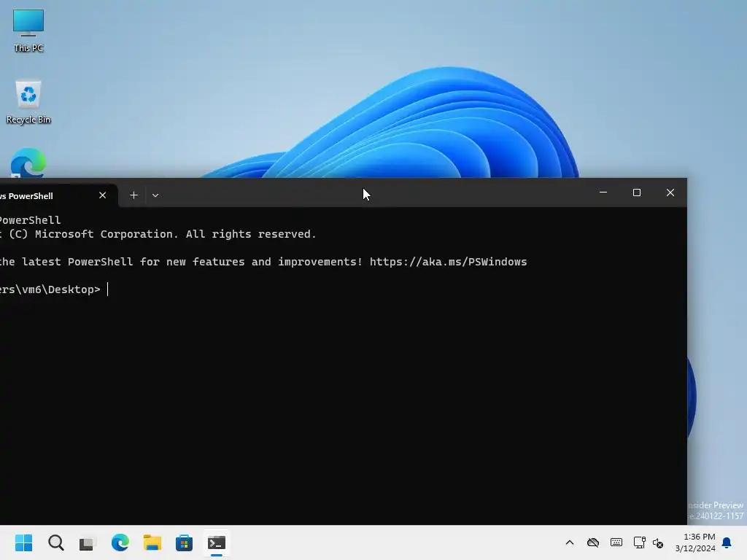Click the Terminal taskbar icon
The image size is (747, 560).
coord(216,542)
